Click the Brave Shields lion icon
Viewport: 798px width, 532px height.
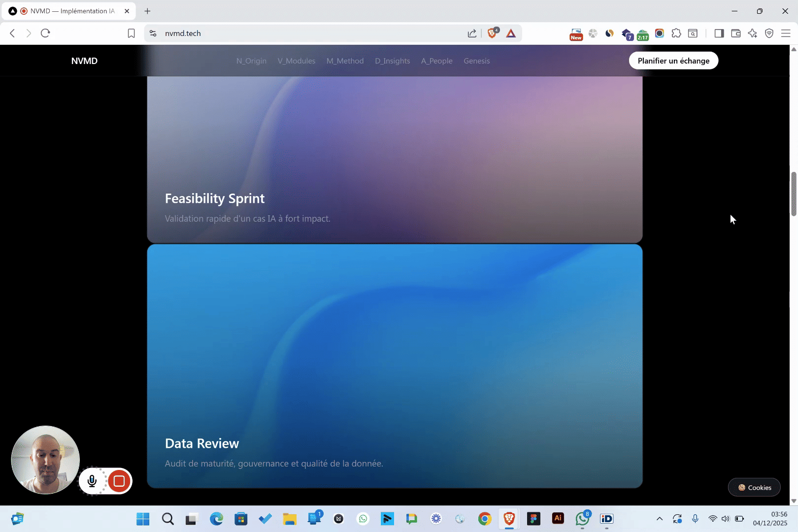pyautogui.click(x=492, y=33)
